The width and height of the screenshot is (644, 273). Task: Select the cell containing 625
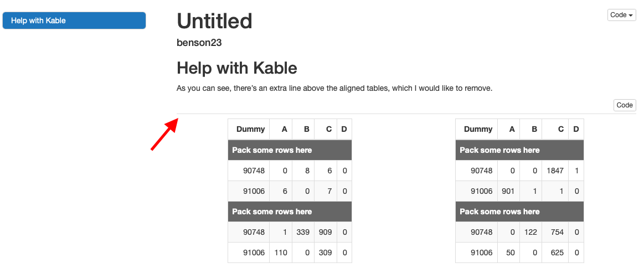tap(555, 253)
